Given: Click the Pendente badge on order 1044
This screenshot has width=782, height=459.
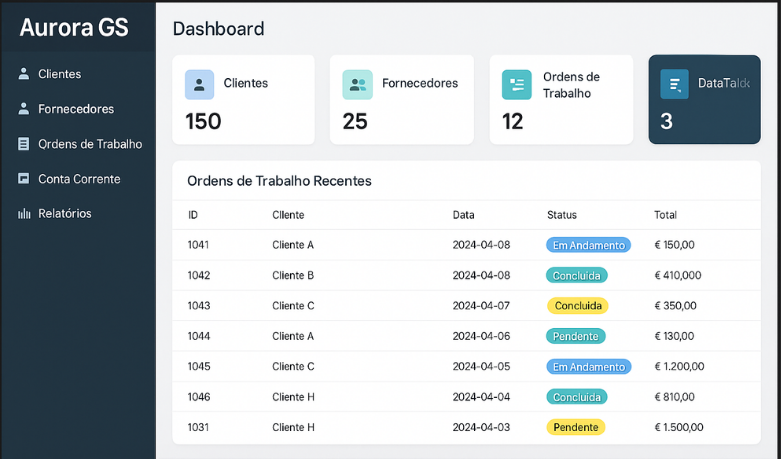Looking at the screenshot, I should coord(575,336).
